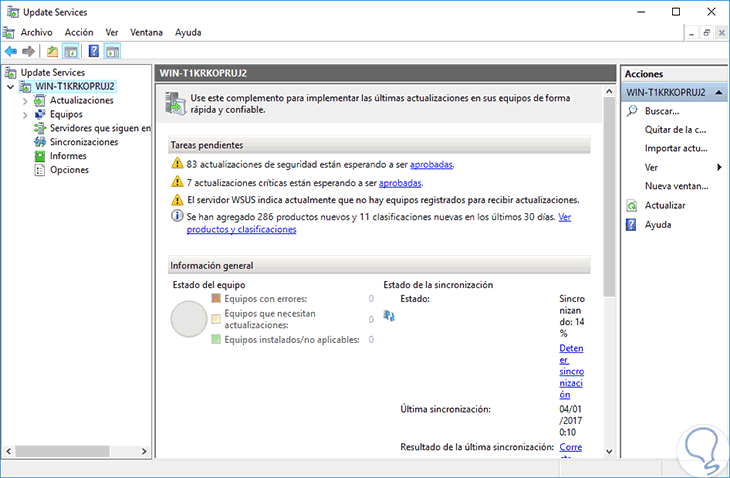The image size is (730, 478).
Task: Click the Servidores que siguen en icon
Action: coord(40,128)
